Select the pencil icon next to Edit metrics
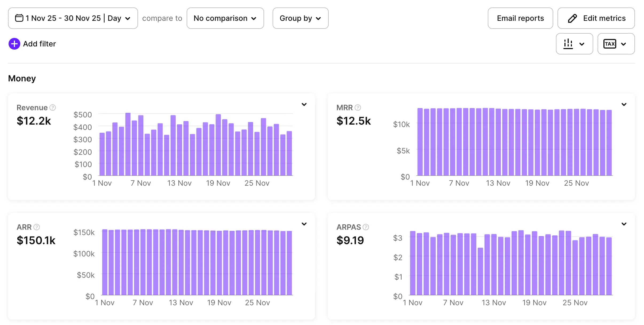The width and height of the screenshot is (644, 325). (x=572, y=18)
